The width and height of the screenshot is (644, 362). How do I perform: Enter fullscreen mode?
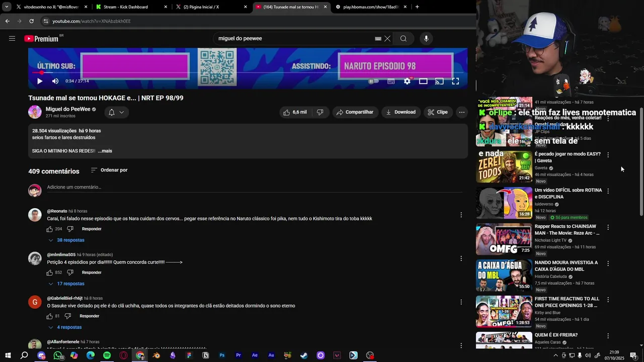pos(455,81)
